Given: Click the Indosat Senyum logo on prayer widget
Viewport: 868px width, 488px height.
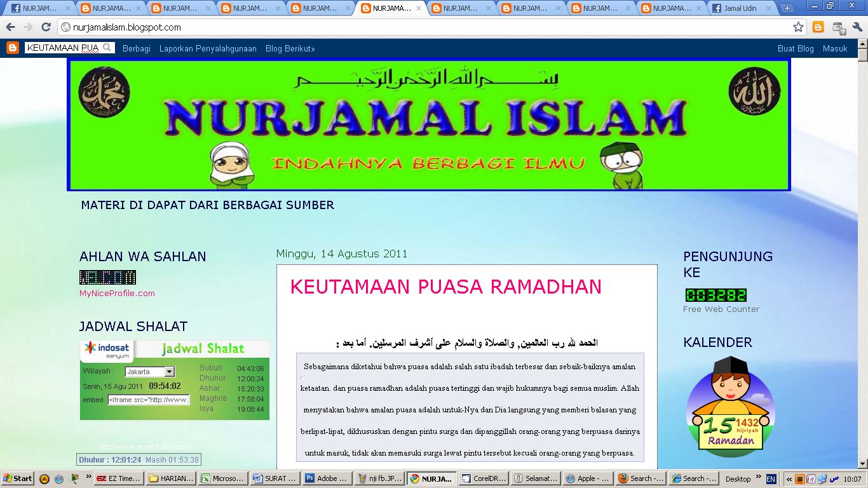Looking at the screenshot, I should 105,350.
